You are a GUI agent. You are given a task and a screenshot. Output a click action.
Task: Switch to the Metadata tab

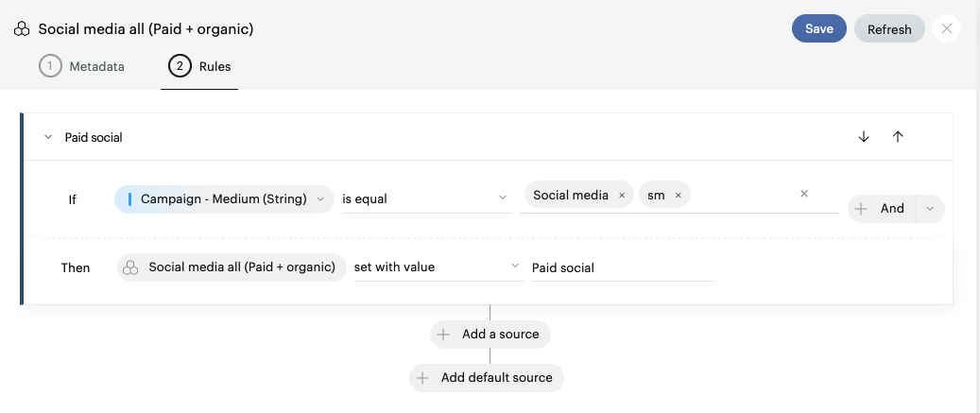pyautogui.click(x=81, y=66)
